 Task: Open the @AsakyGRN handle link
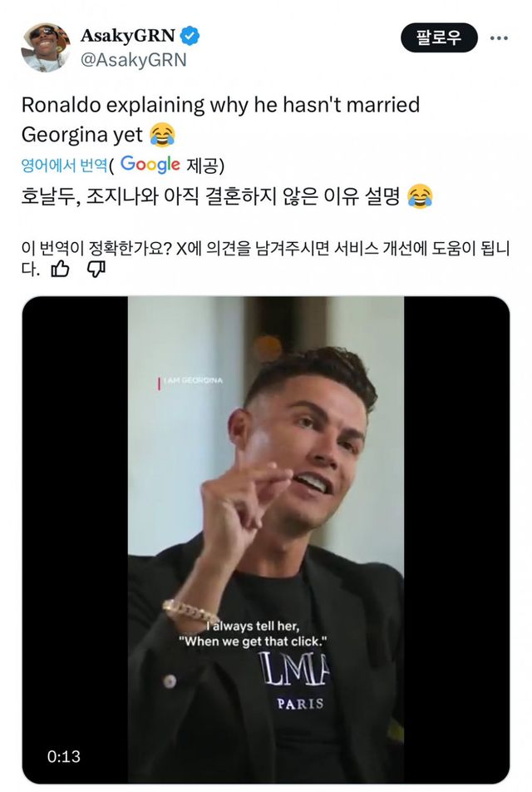133,60
